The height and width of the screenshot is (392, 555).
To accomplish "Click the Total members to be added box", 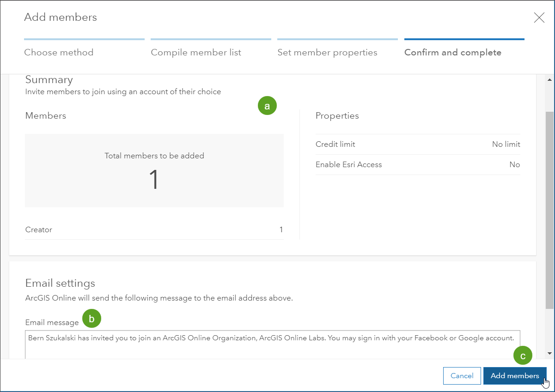I will tap(154, 170).
